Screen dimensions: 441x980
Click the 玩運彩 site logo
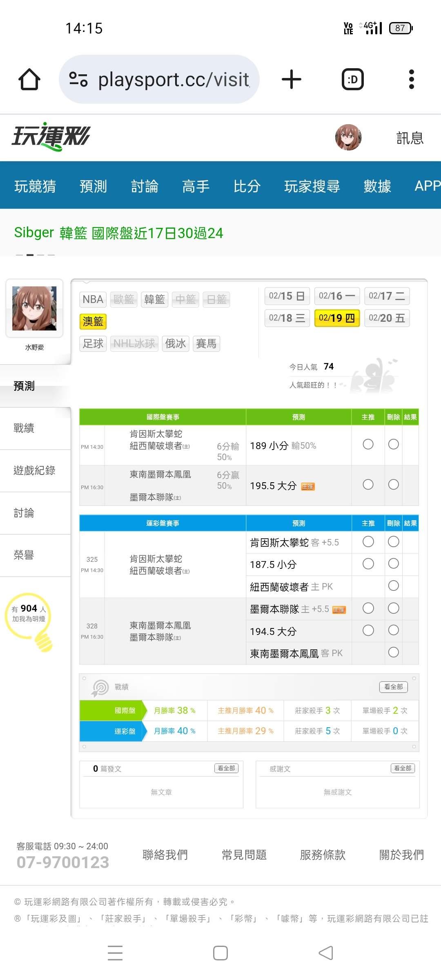tap(51, 136)
